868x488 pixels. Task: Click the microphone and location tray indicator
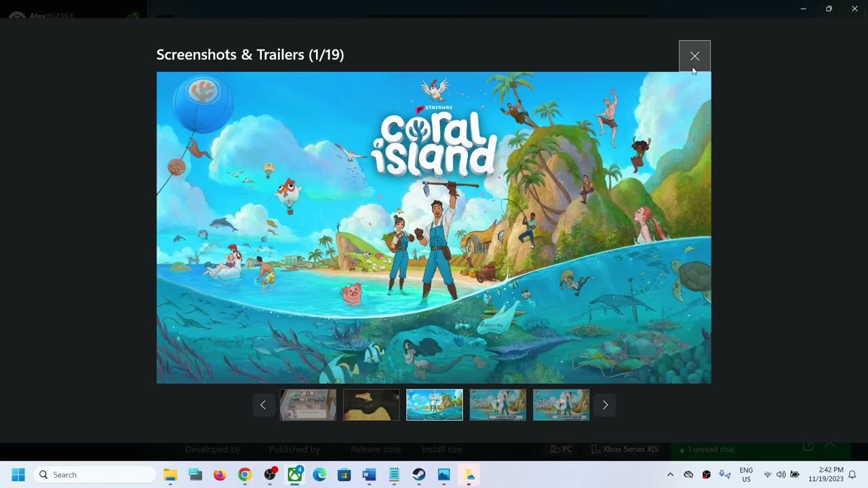[724, 474]
